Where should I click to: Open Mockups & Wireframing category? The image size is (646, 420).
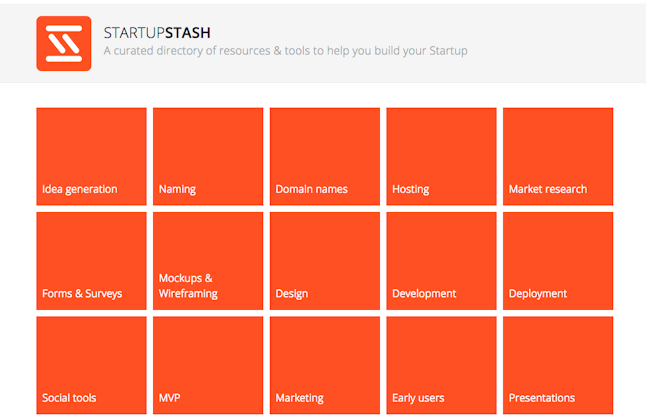tap(208, 261)
